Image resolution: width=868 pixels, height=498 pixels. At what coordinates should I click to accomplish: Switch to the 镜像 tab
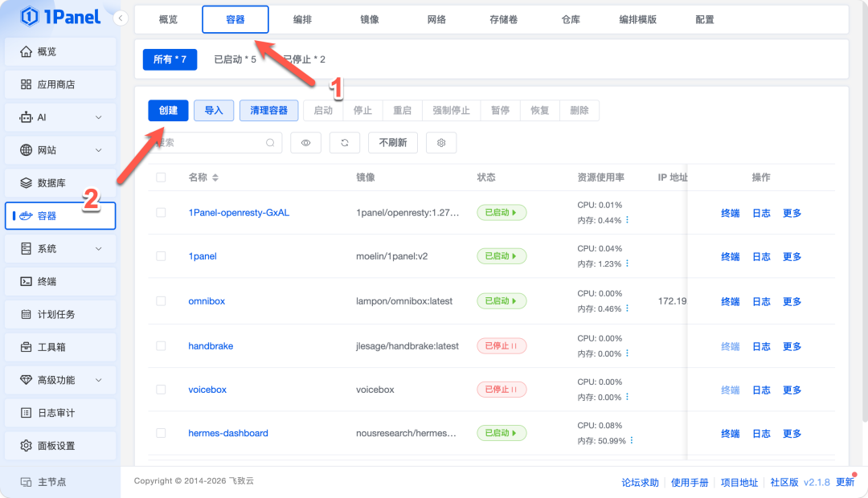pyautogui.click(x=370, y=19)
